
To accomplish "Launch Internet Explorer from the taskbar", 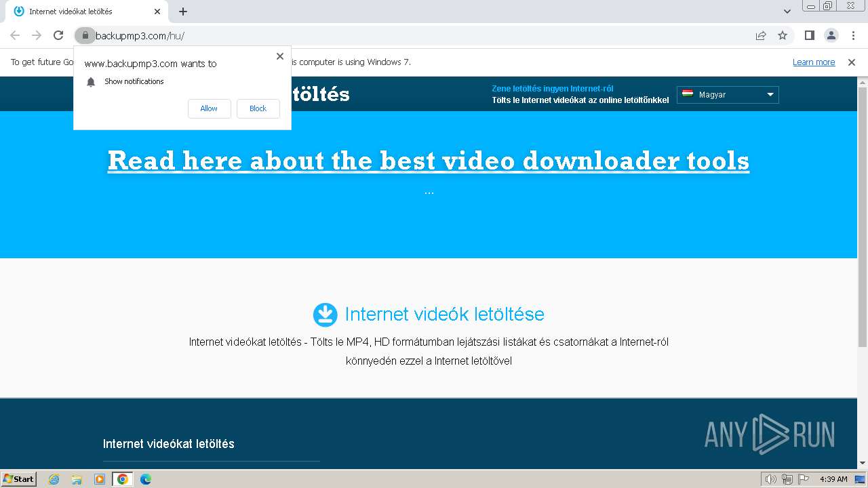I will click(54, 479).
